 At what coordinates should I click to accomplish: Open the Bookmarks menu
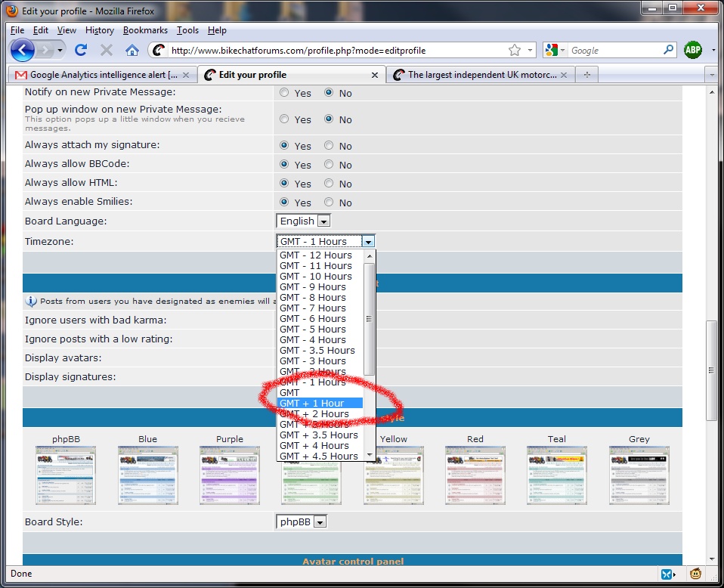click(x=145, y=30)
